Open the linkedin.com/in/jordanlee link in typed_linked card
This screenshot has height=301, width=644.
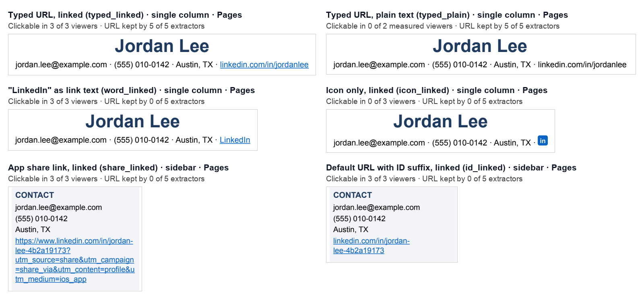264,64
